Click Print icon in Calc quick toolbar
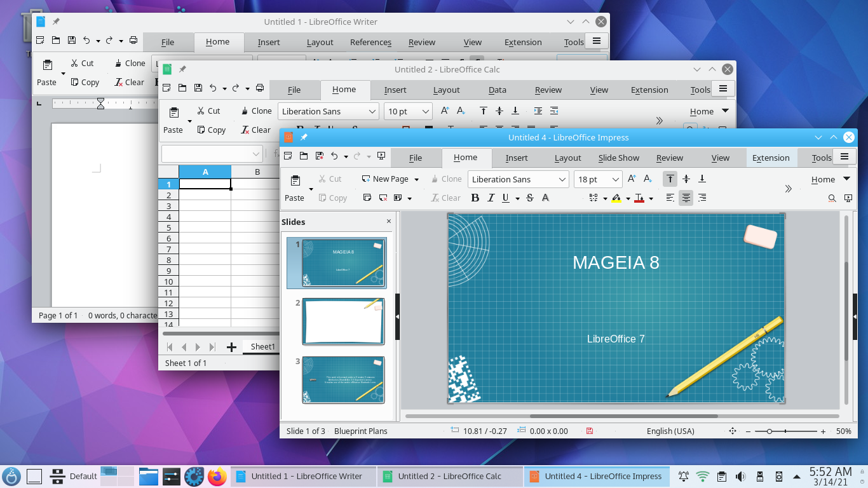This screenshot has height=488, width=868. (260, 88)
